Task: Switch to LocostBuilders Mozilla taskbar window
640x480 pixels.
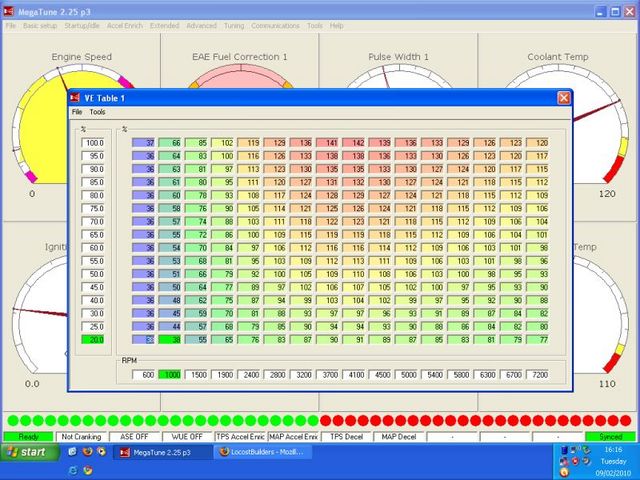Action: point(260,453)
